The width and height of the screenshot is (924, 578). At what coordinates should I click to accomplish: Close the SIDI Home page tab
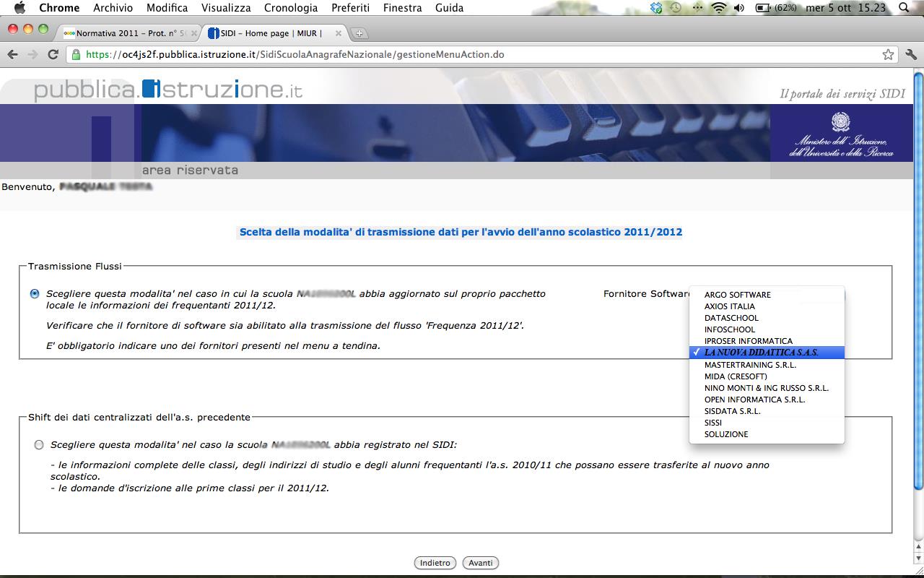click(338, 33)
